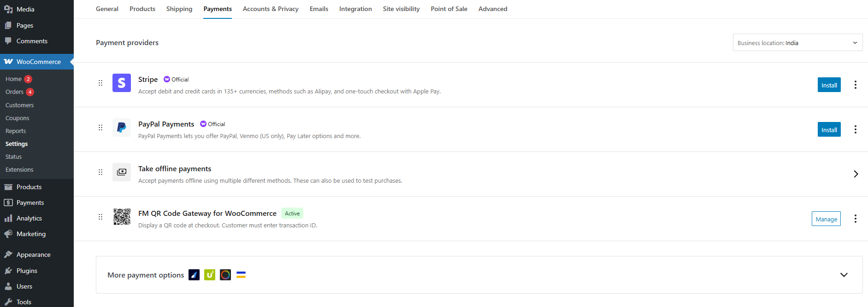Open Take offline payments with chevron arrow
The width and height of the screenshot is (868, 307).
pos(856,174)
